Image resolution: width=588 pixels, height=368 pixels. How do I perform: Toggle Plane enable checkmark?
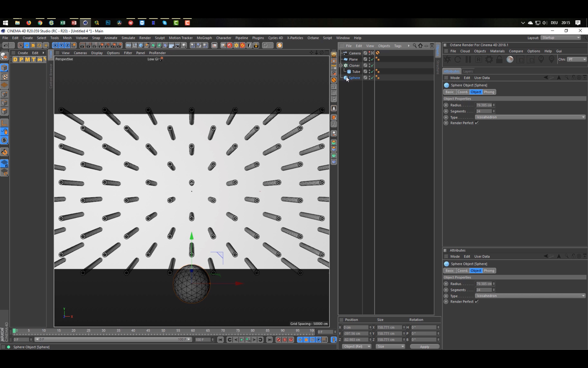coord(372,59)
